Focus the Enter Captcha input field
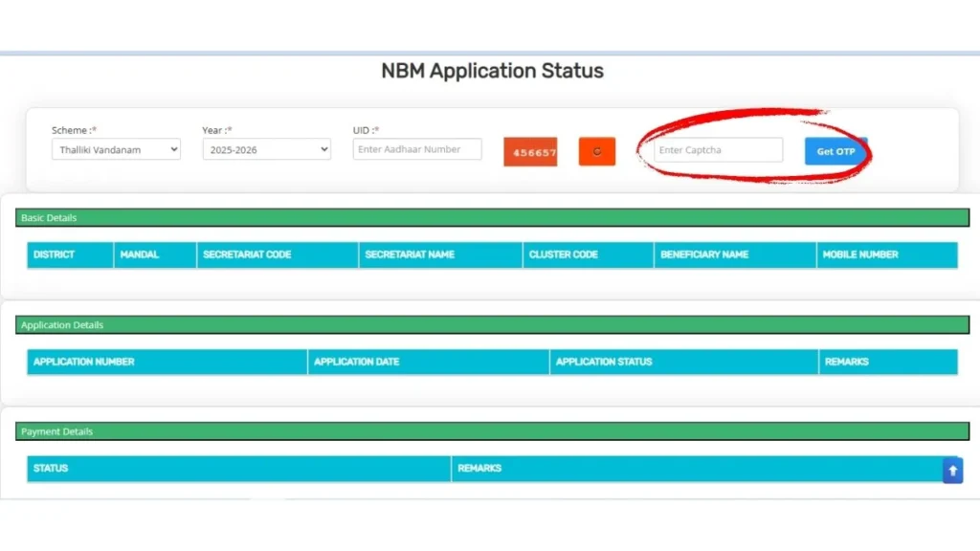 pos(718,150)
